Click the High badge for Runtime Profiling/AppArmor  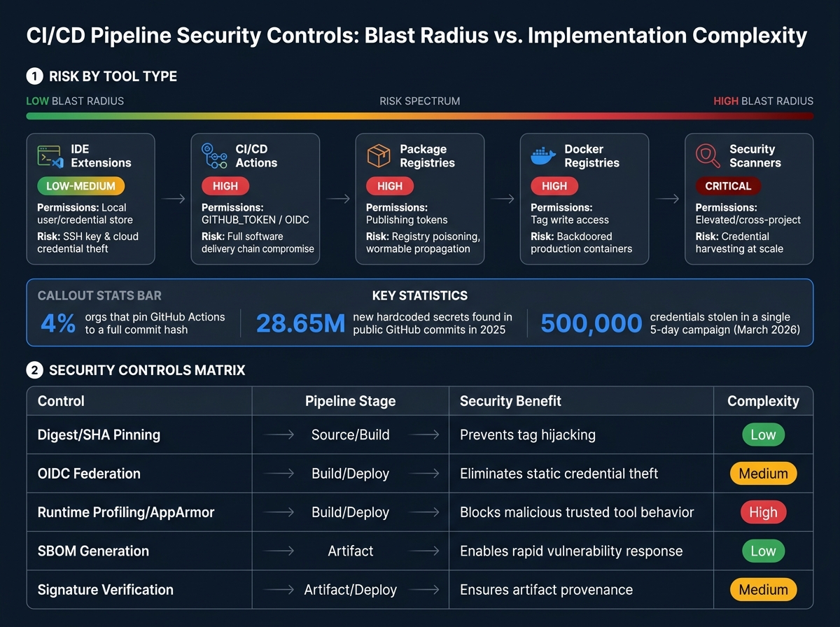(x=763, y=512)
